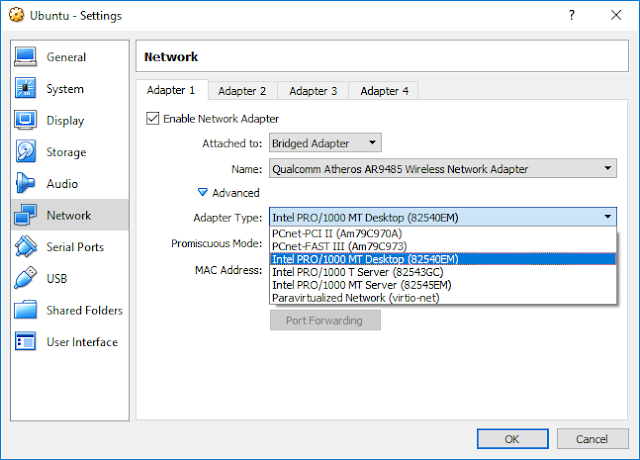Open the General settings category label
The image size is (640, 460).
pos(66,57)
